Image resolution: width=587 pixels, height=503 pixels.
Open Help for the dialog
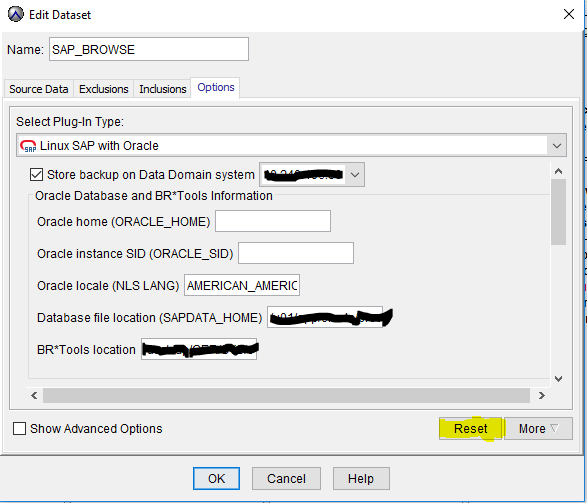361,478
